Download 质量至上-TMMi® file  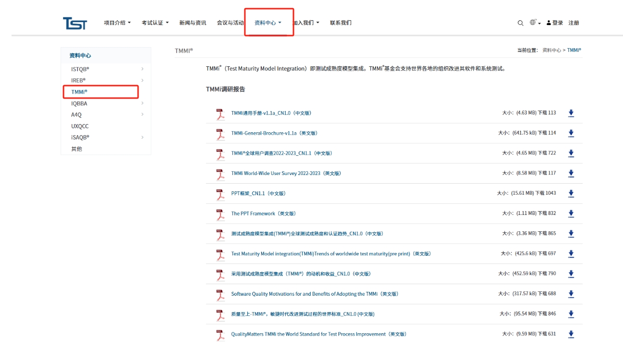571,314
